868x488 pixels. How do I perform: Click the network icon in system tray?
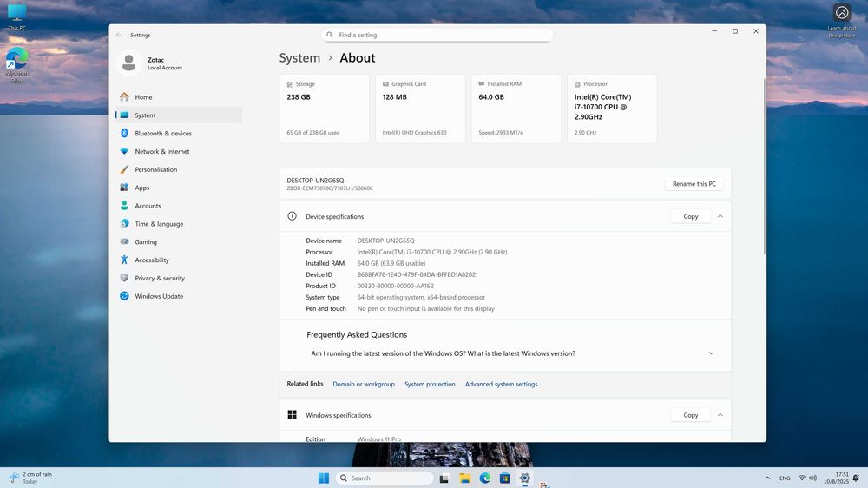801,478
